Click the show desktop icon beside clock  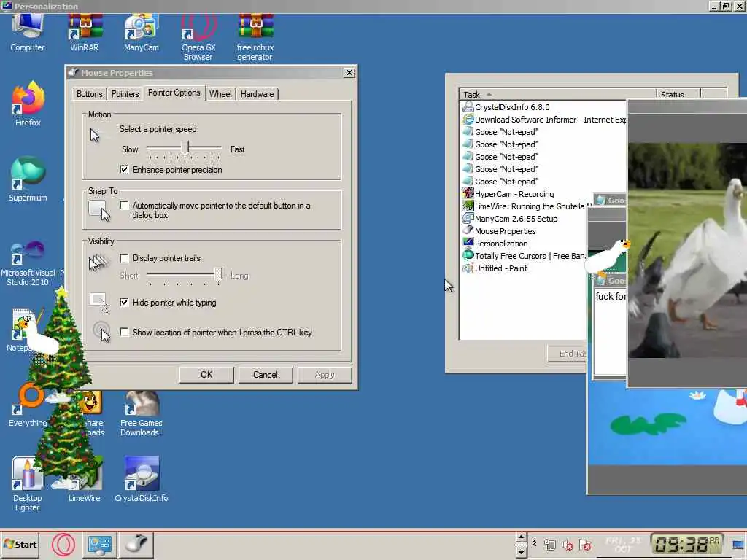pyautogui.click(x=738, y=545)
